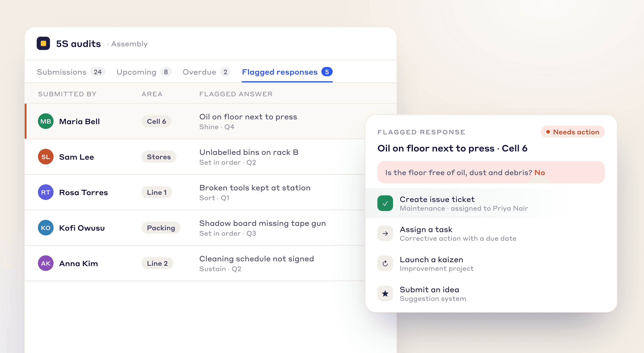644x353 pixels.
Task: Open the Upcoming tab
Action: [x=144, y=72]
